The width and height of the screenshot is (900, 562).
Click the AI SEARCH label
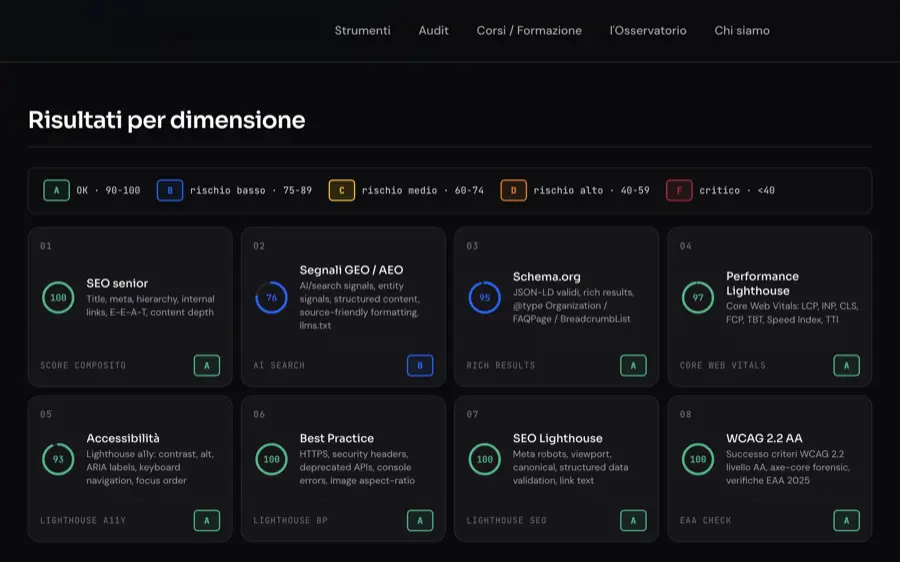279,365
